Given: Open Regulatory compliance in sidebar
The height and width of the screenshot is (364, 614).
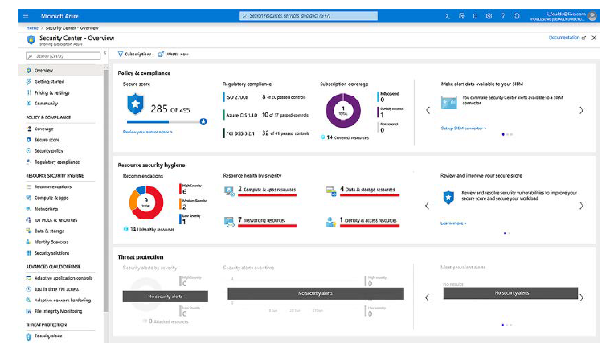Looking at the screenshot, I should click(56, 162).
